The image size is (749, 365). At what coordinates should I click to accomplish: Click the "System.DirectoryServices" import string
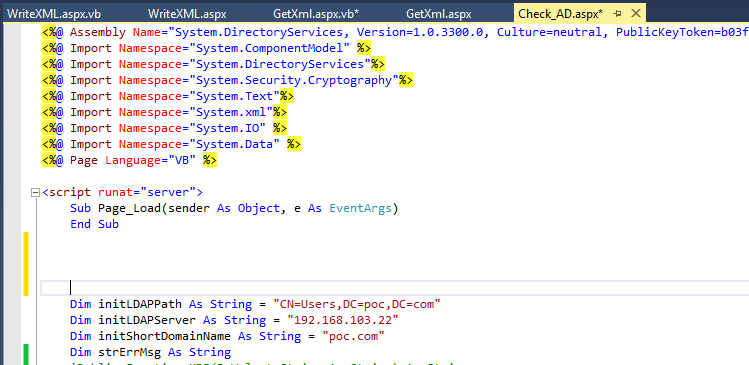[280, 64]
